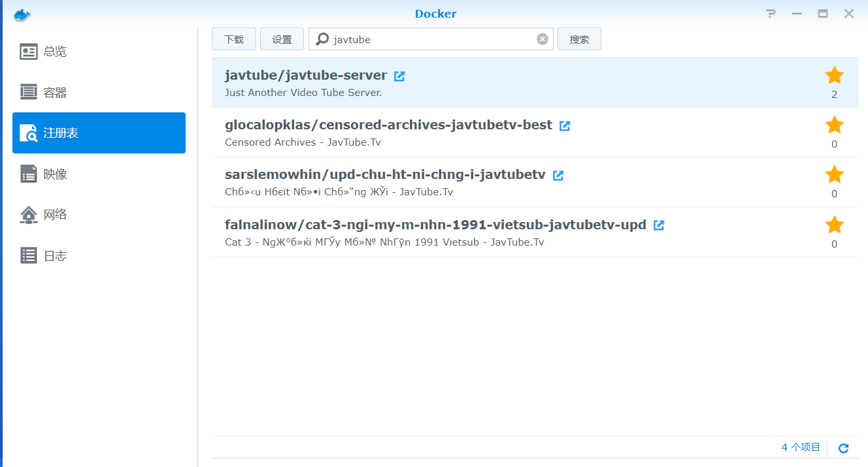The image size is (868, 467).
Task: Close the Docker window
Action: click(x=849, y=14)
